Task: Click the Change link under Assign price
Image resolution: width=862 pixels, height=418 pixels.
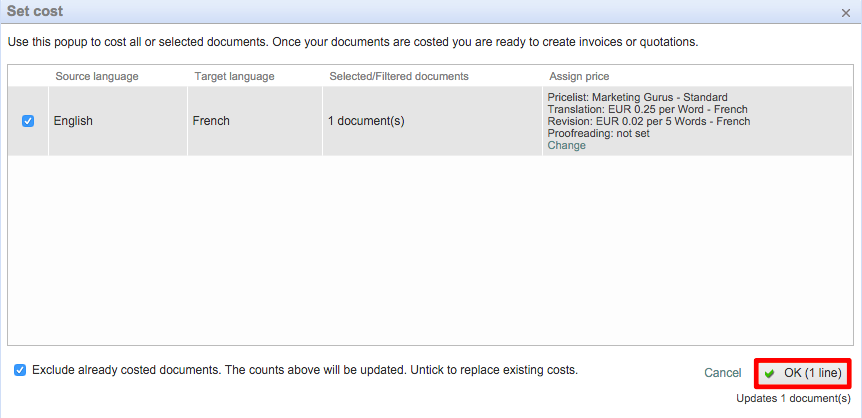Action: pos(566,146)
